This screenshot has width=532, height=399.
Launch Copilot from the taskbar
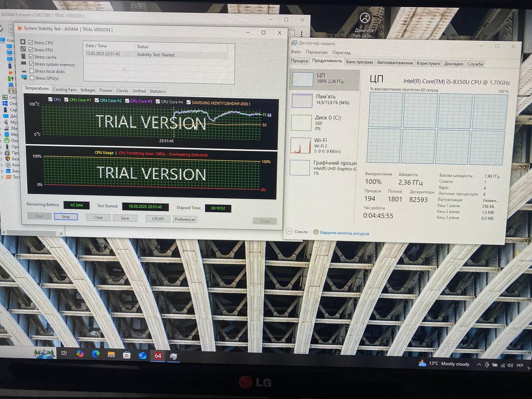point(80,354)
